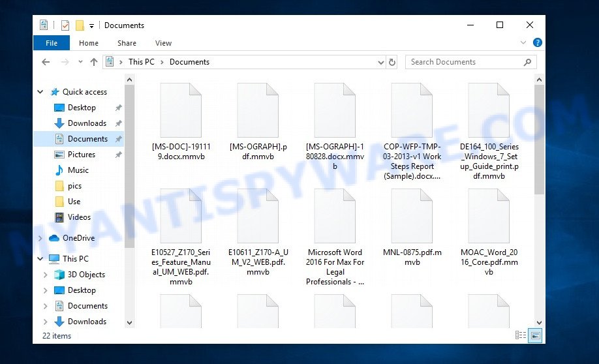
Task: Open Downloads under This PC
Action: click(87, 322)
